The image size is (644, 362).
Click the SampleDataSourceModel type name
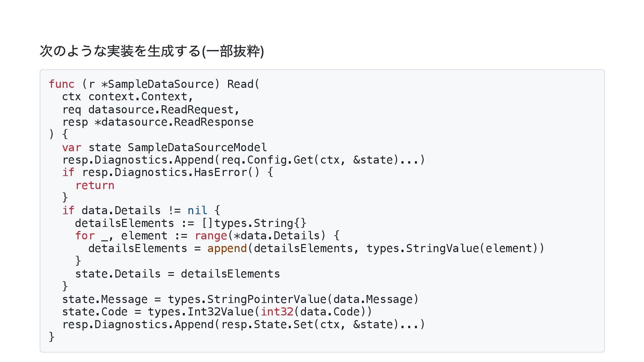tap(197, 148)
